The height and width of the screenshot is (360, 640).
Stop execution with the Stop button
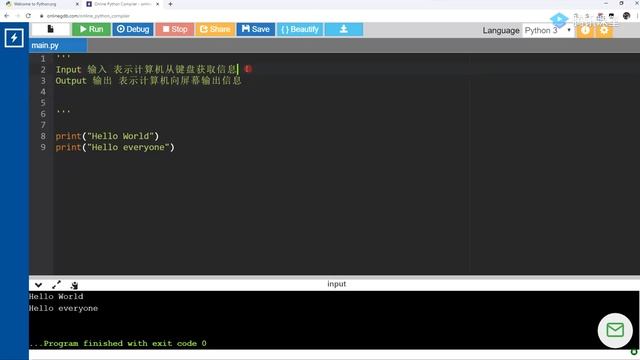pyautogui.click(x=175, y=29)
